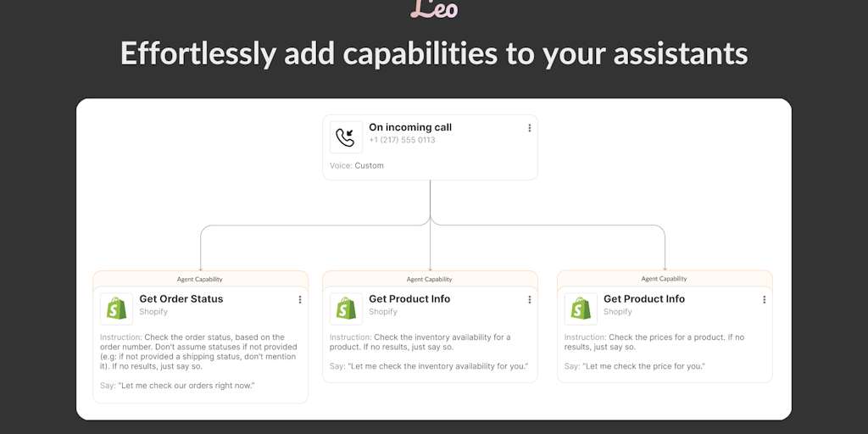Select the Agent Capability tab above the inventory card
The height and width of the screenshot is (434, 868).
click(x=430, y=279)
